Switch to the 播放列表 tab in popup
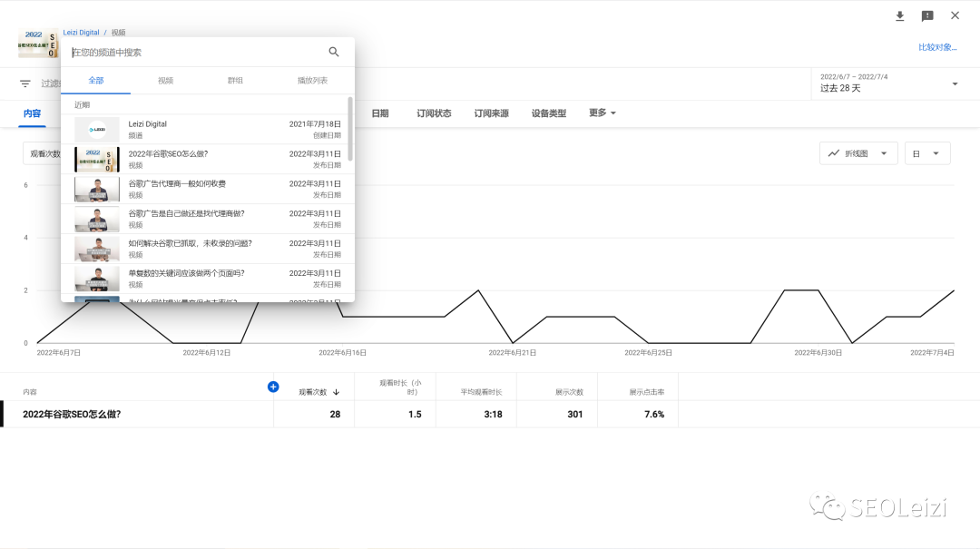The height and width of the screenshot is (549, 980). click(312, 81)
